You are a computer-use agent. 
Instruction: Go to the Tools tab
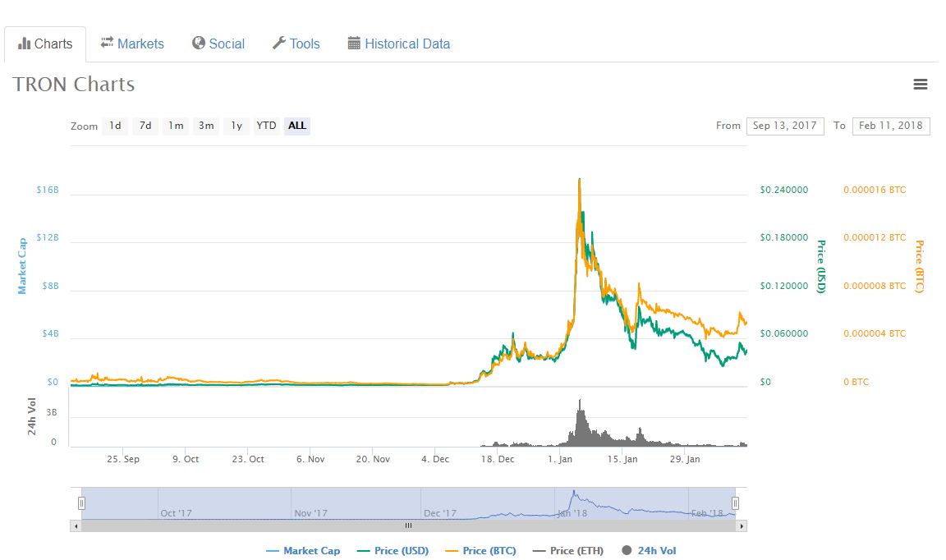296,44
